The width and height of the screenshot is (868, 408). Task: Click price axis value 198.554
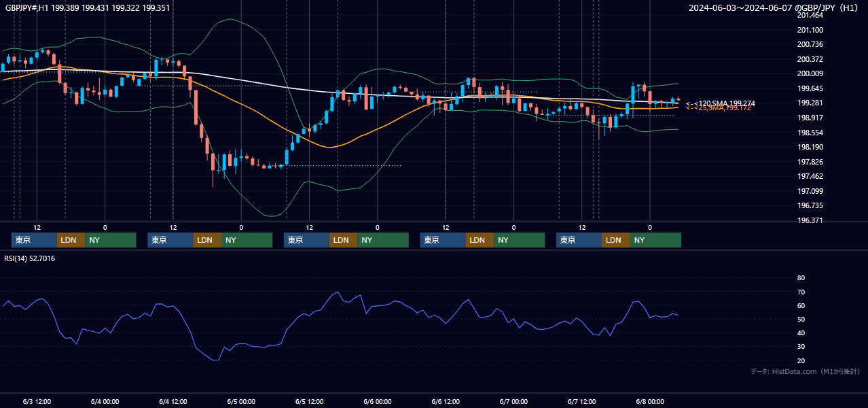[x=810, y=133]
